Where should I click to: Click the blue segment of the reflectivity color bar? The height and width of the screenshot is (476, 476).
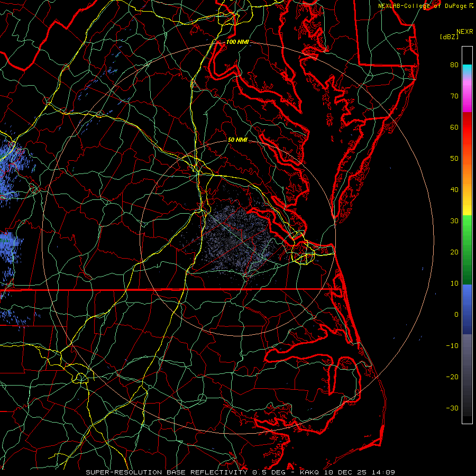tap(467, 308)
